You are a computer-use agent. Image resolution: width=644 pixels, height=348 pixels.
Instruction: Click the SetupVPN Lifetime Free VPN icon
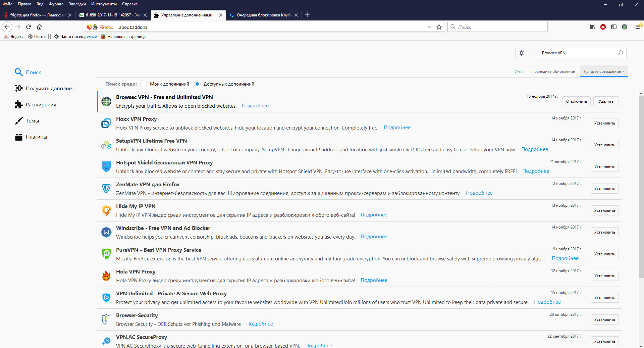point(106,145)
